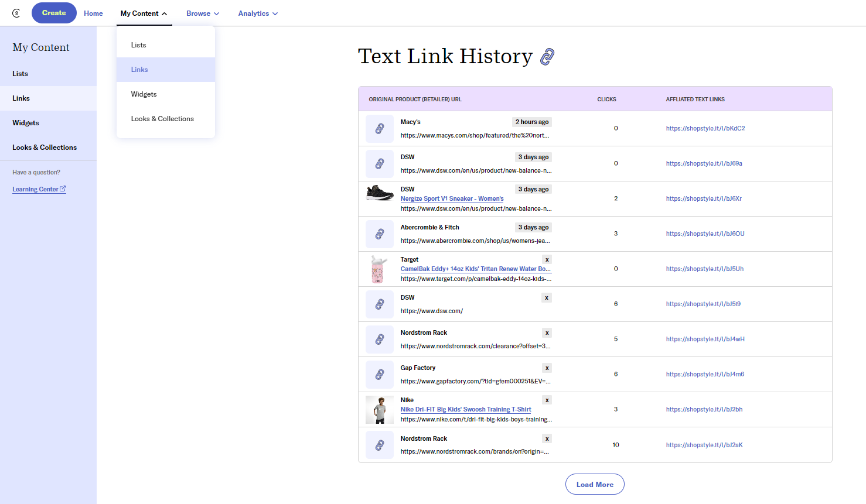The height and width of the screenshot is (504, 866).
Task: Open affiliate link shopstyle.it/l/bJ5i9
Action: coord(703,304)
